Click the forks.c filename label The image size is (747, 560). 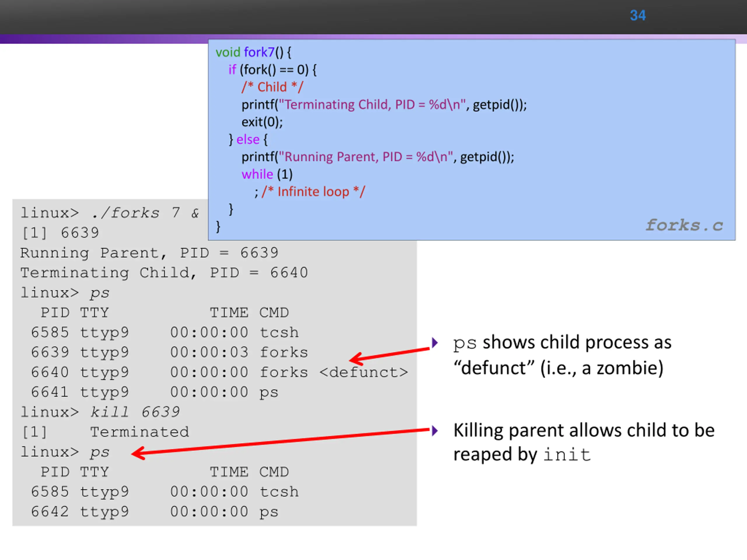pos(684,225)
